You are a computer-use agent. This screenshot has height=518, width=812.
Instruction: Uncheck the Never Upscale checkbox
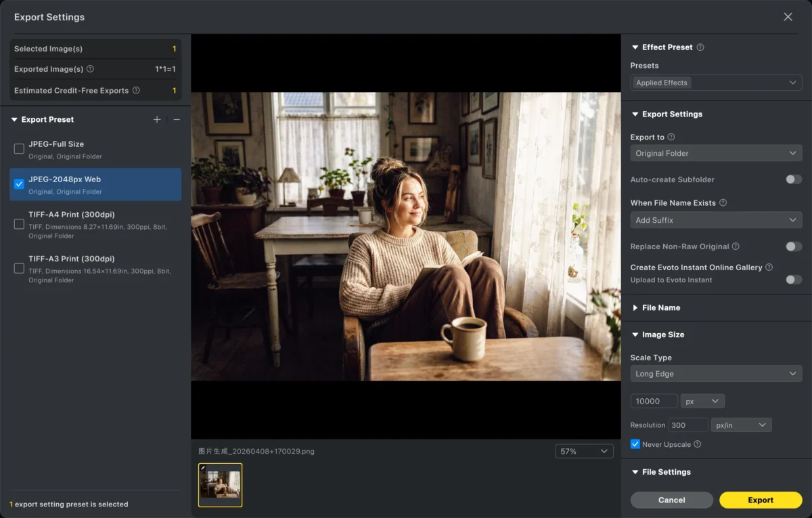tap(635, 444)
